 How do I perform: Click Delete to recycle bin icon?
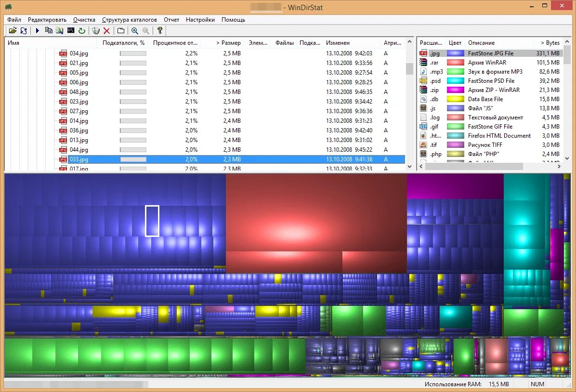coord(96,30)
